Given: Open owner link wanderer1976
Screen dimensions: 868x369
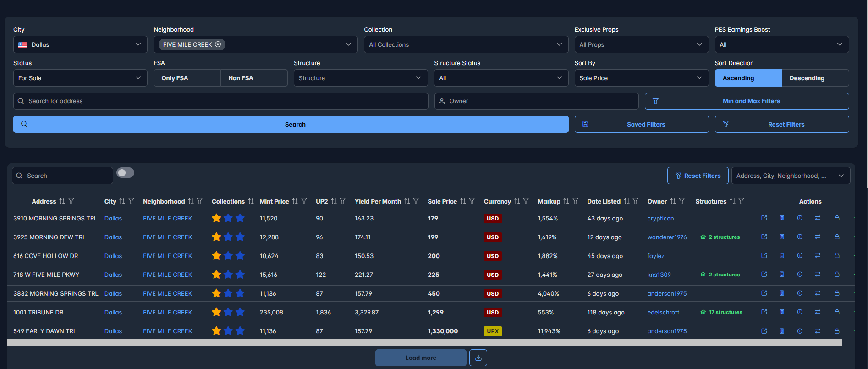Looking at the screenshot, I should tap(667, 237).
